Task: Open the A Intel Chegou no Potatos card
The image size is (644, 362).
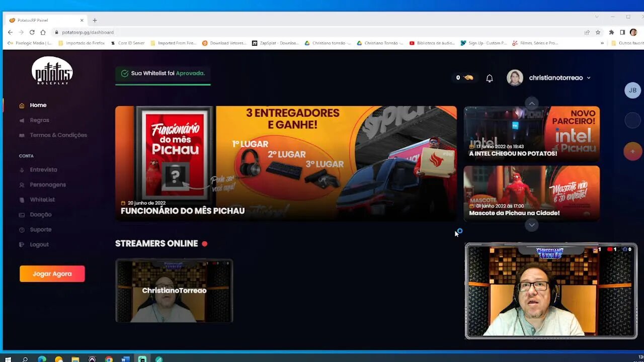Action: pos(531,133)
